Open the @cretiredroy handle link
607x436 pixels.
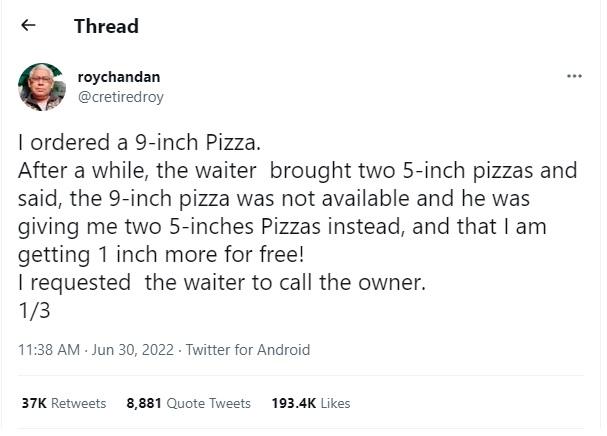120,97
